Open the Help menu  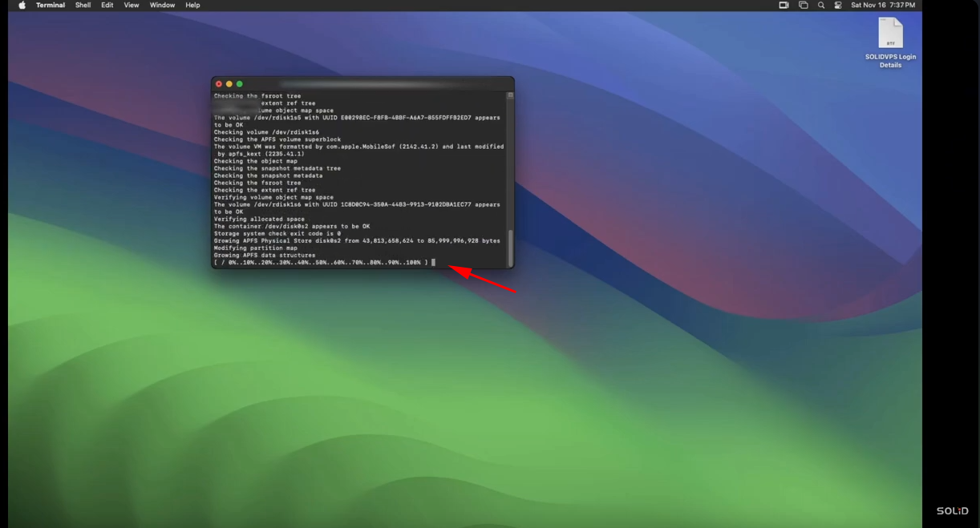[192, 5]
